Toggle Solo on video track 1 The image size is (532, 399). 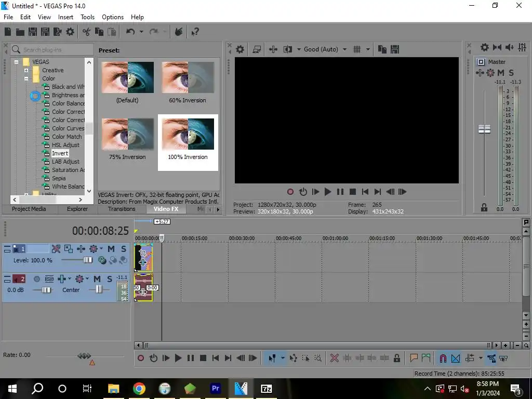tap(124, 249)
